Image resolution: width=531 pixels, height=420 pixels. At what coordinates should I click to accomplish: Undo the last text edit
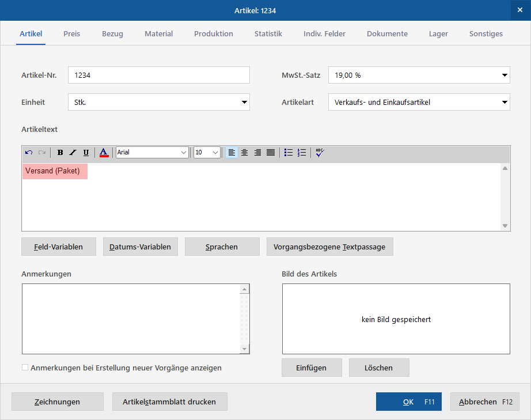(29, 153)
